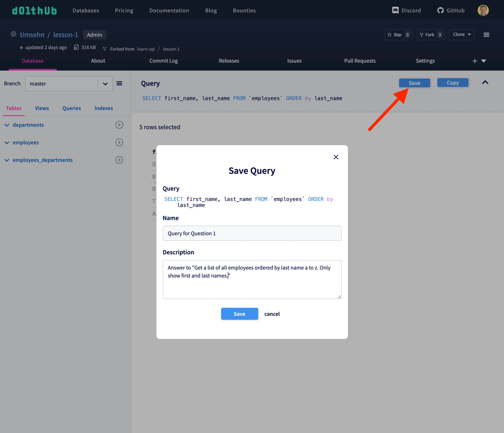Close the Save Query dialog
Image resolution: width=504 pixels, height=433 pixels.
336,157
